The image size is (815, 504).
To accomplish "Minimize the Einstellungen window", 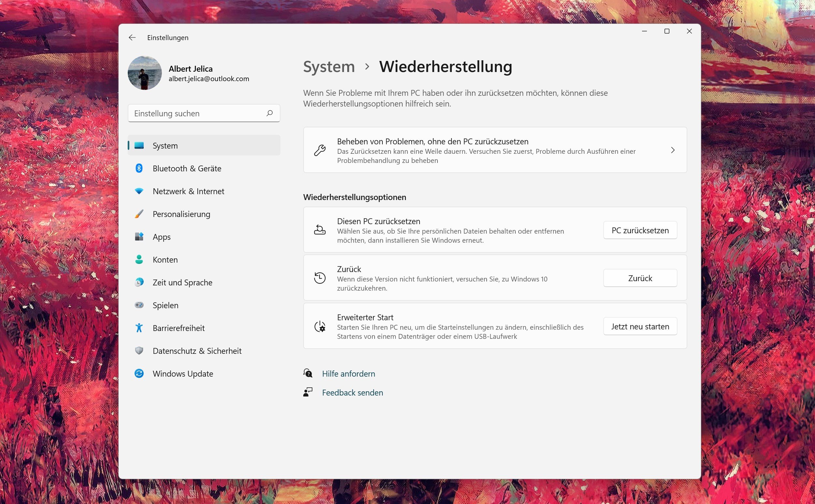I will click(644, 31).
